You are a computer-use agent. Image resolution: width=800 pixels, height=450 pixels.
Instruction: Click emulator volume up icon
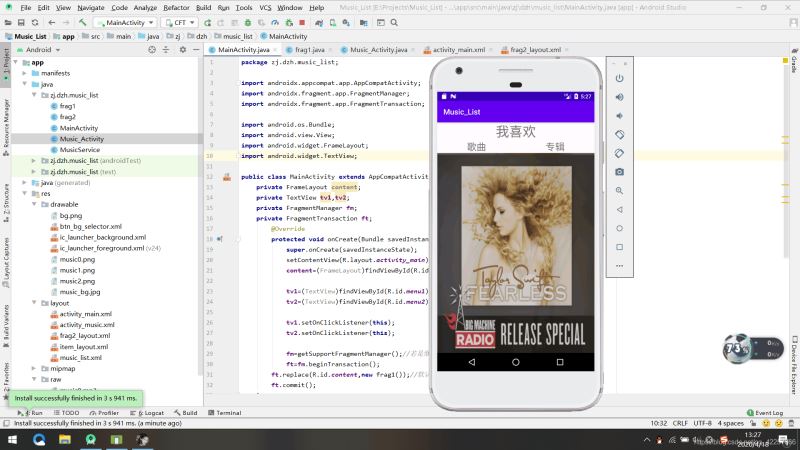(x=619, y=97)
